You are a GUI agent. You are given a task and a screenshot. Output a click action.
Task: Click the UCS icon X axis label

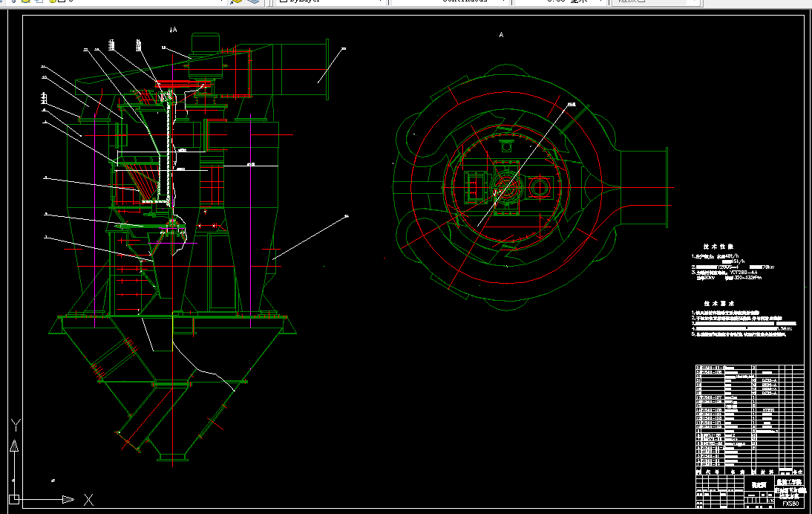[x=88, y=500]
